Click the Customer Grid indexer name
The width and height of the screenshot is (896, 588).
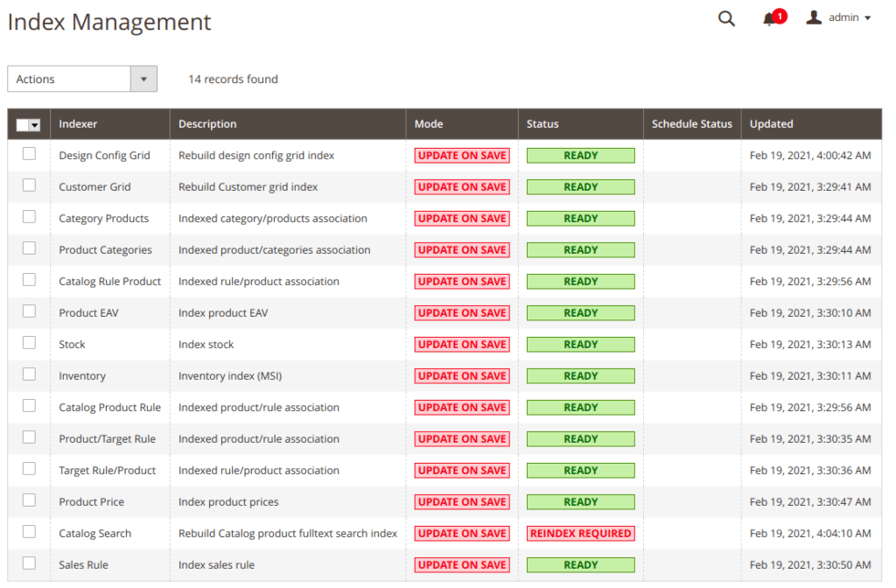click(x=94, y=186)
